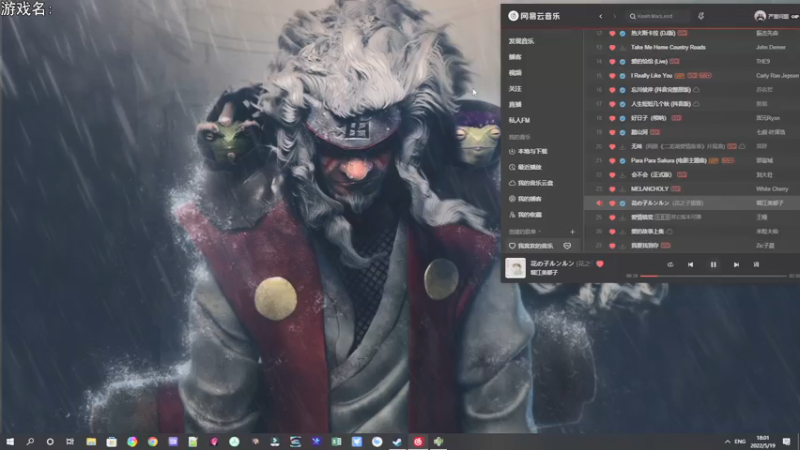Screen dimensions: 800x450
Task: Open 关注 in the sidebar
Action: coord(515,88)
